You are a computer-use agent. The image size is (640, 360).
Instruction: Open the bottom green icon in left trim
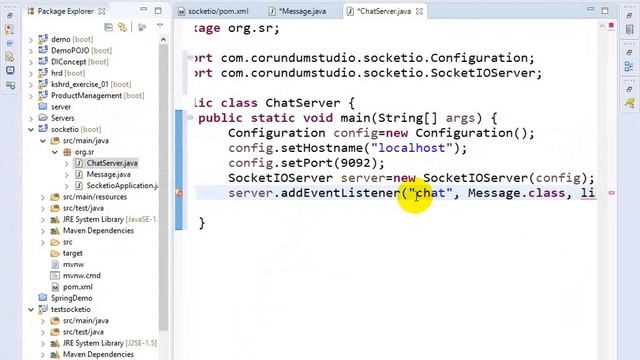[10, 85]
